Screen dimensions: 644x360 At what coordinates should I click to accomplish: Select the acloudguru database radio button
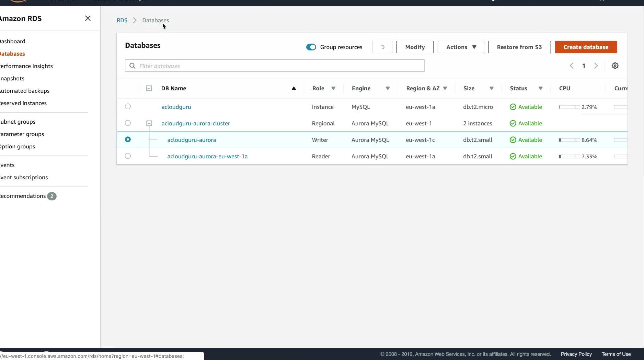(x=128, y=106)
